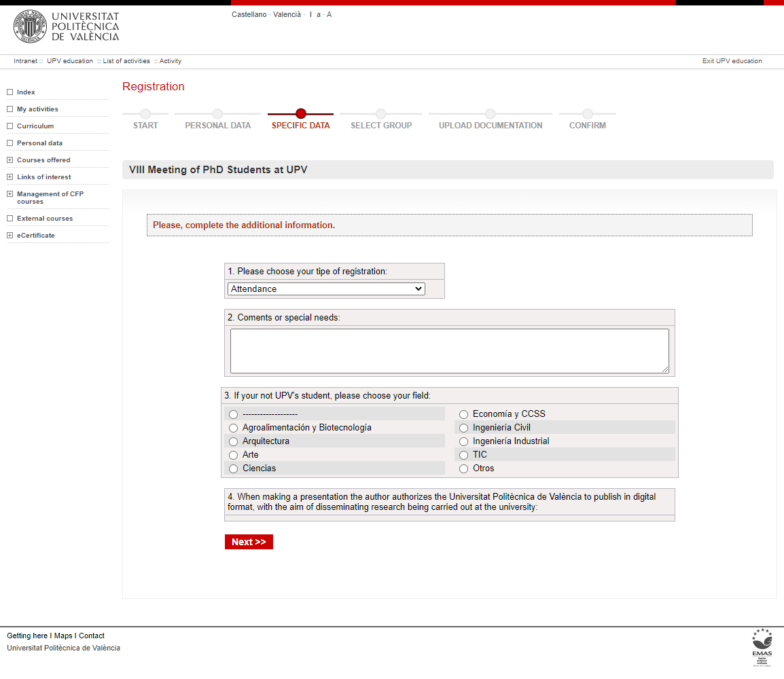Switch language to Castellano
The width and height of the screenshot is (784, 679).
pyautogui.click(x=249, y=14)
